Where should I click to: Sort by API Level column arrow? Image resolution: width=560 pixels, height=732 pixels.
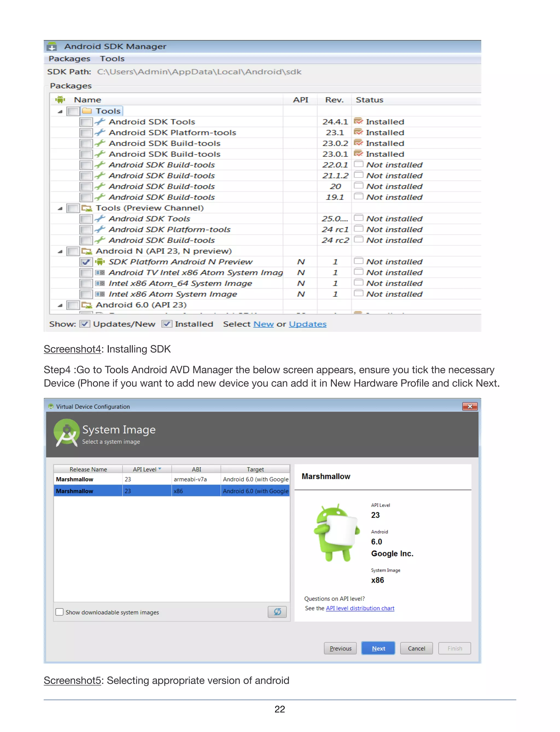[160, 469]
